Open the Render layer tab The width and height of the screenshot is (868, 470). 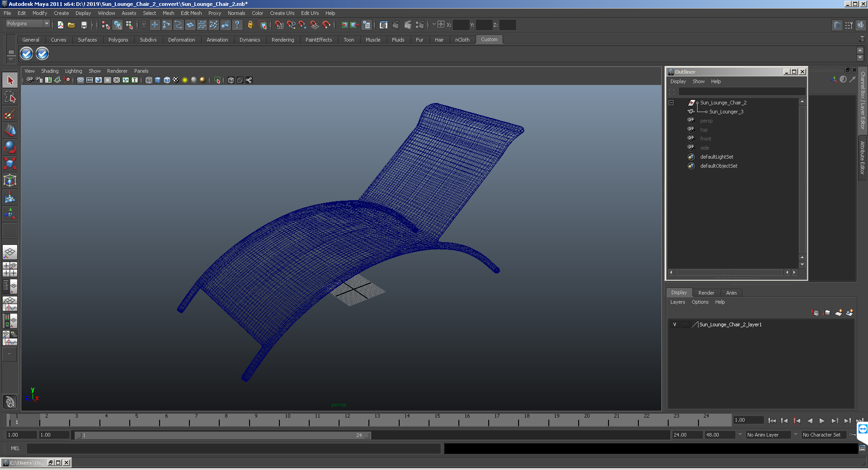click(706, 293)
